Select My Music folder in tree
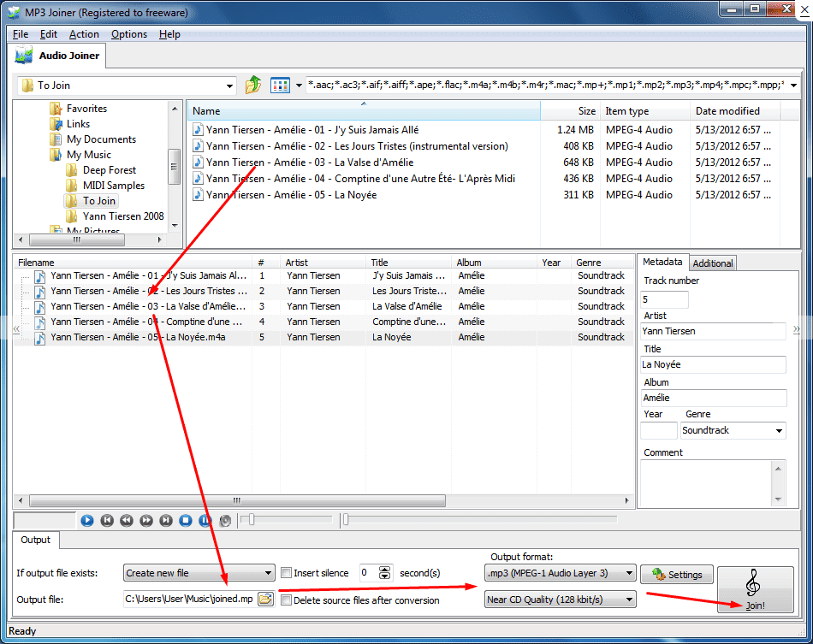The image size is (813, 644). [89, 155]
